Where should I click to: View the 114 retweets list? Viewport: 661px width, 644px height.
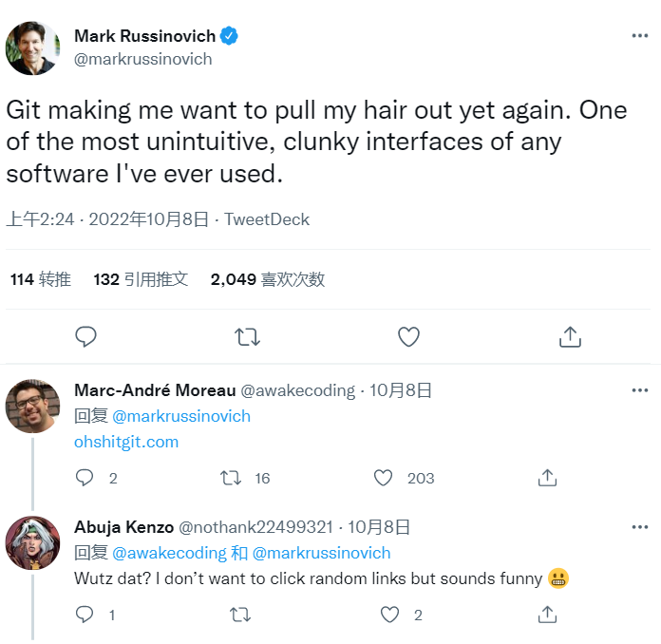[41, 279]
